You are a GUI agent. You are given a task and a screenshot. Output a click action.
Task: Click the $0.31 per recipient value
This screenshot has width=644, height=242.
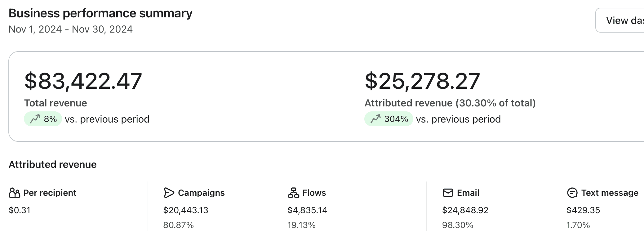click(20, 210)
